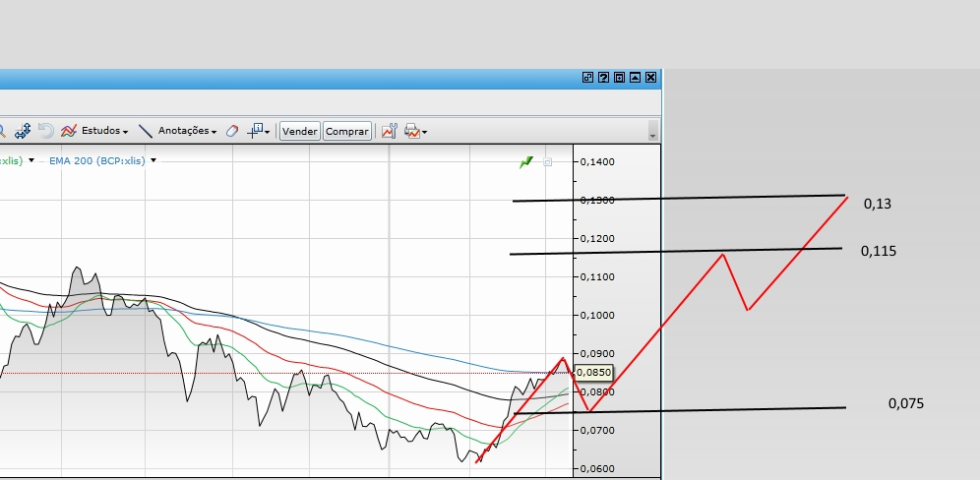This screenshot has height=480, width=980.
Task: Click the 0,0850 current price label
Action: 593,373
